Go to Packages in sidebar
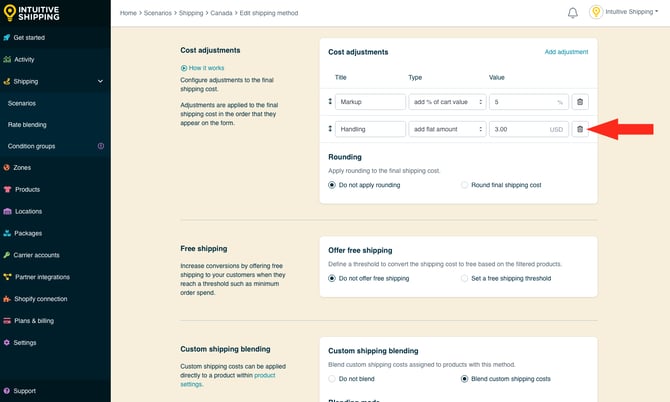 click(28, 233)
